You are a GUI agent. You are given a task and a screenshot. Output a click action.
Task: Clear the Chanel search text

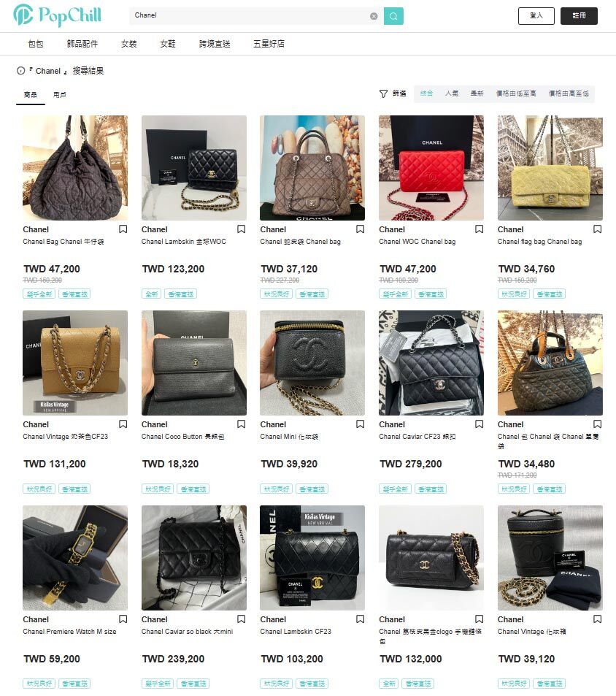tap(374, 16)
